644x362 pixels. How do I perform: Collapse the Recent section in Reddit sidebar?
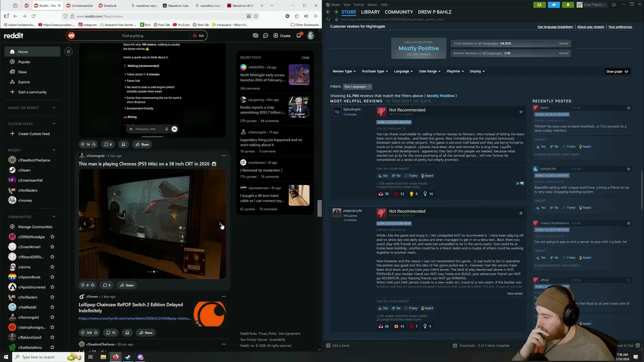click(x=54, y=150)
